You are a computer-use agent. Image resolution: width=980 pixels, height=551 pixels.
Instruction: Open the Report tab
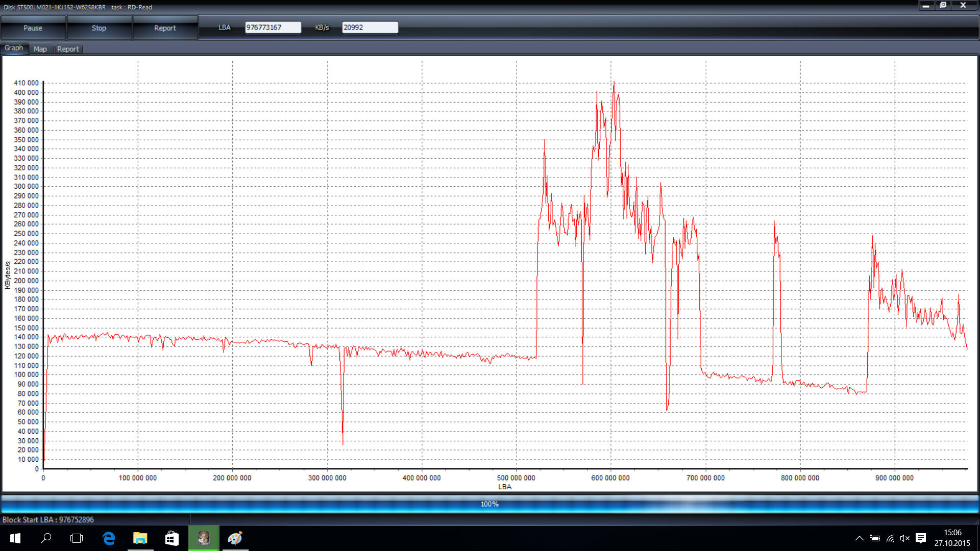[x=68, y=49]
